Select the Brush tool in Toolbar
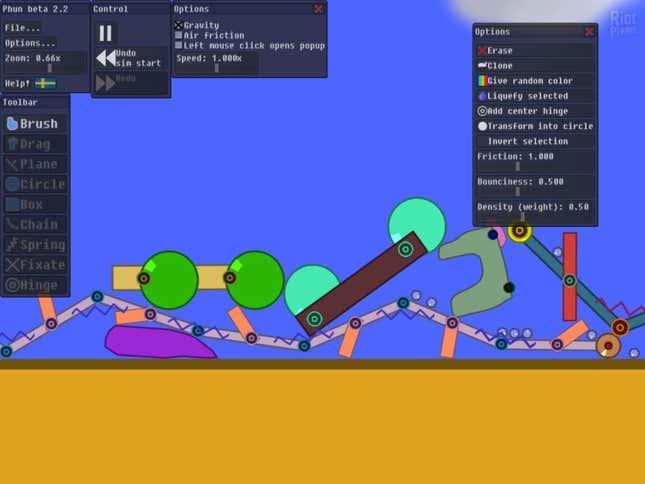The height and width of the screenshot is (484, 645). pos(35,124)
